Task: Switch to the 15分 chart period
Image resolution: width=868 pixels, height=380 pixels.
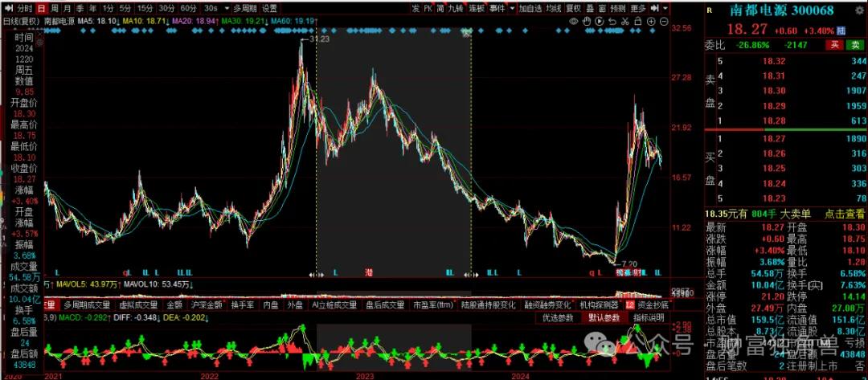Action: coord(145,8)
